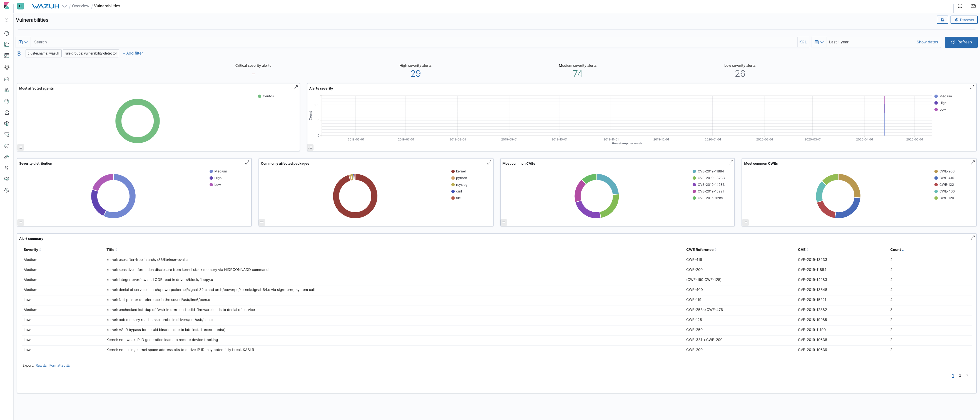Screen dimensions: 980x420
Task: Open APM icon in sidebar
Action: 6,134
